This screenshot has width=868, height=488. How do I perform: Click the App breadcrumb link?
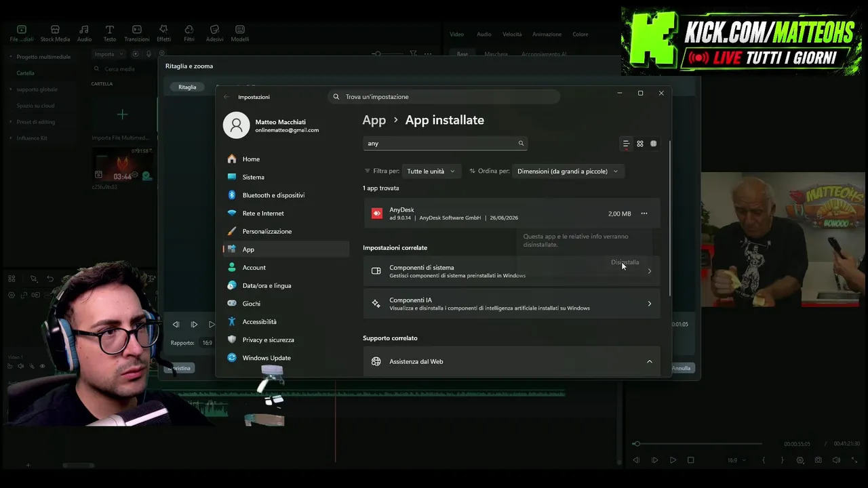pyautogui.click(x=374, y=121)
